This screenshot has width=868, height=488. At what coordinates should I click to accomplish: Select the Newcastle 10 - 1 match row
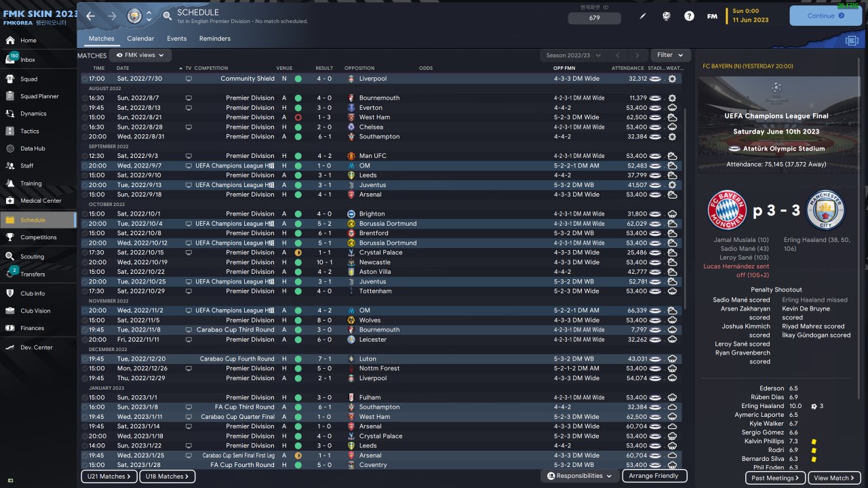382,262
